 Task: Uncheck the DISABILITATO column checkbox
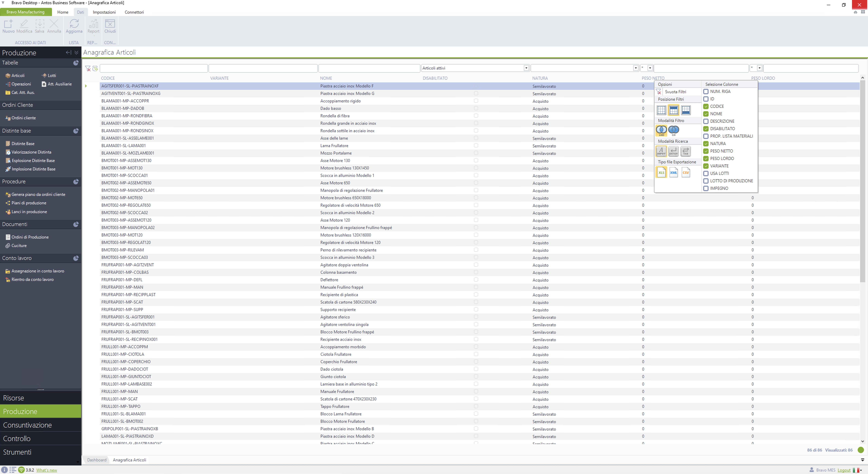[x=706, y=129]
